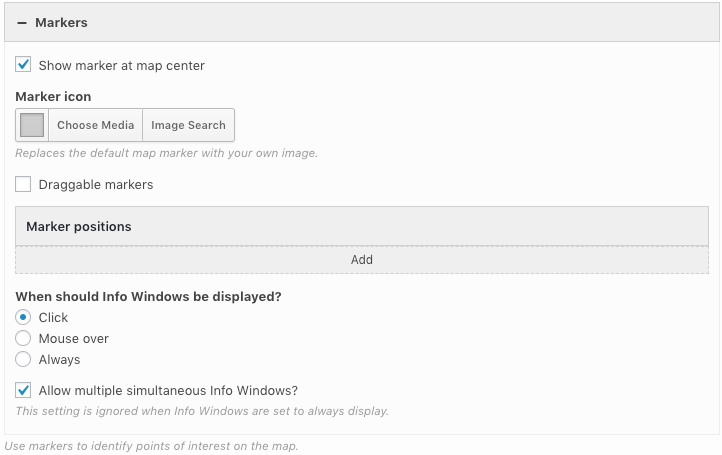Click the 'Show marker at map center' label
Image resolution: width=722 pixels, height=455 pixels.
(x=121, y=65)
